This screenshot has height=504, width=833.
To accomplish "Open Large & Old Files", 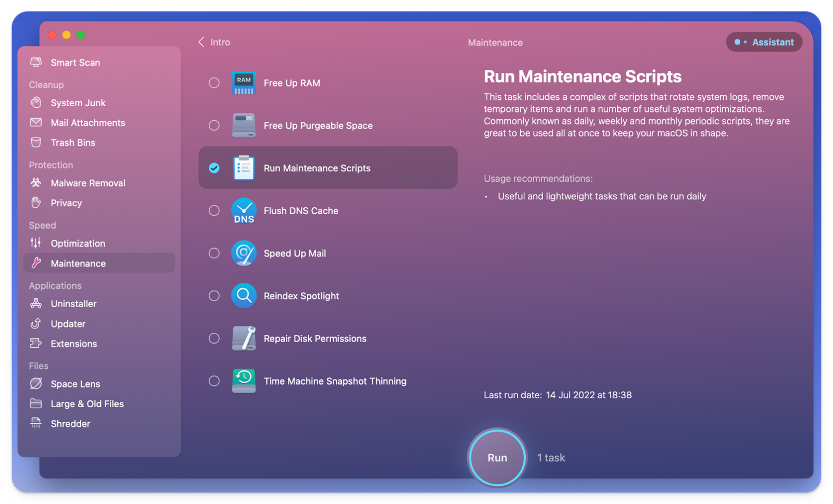I will [x=87, y=404].
